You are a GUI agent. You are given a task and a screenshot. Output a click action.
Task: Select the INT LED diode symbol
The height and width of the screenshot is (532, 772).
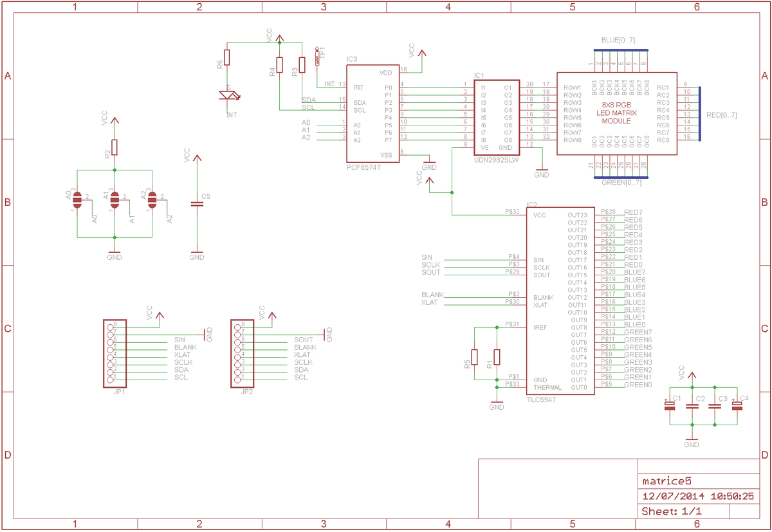(x=227, y=95)
